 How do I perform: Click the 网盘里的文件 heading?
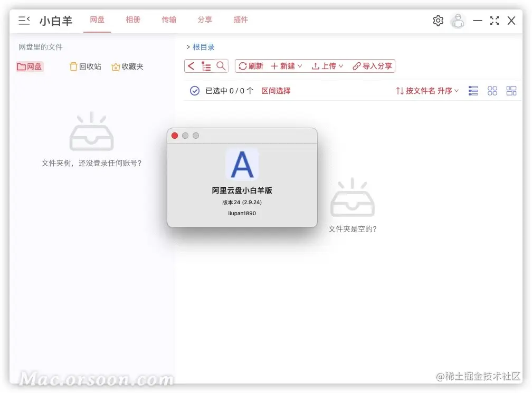[40, 47]
